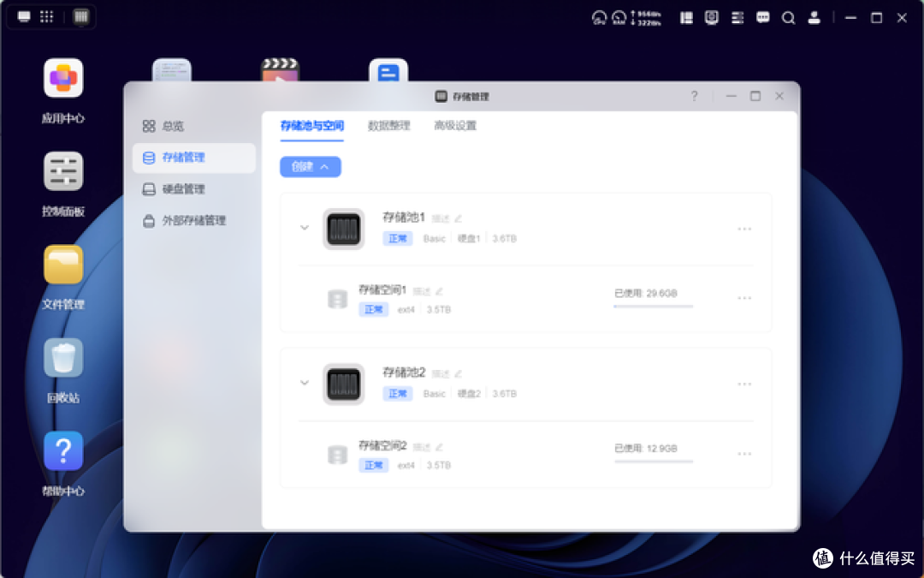The image size is (924, 578).
Task: Click the 存储空间1 volume cylinder icon
Action: pyautogui.click(x=338, y=299)
